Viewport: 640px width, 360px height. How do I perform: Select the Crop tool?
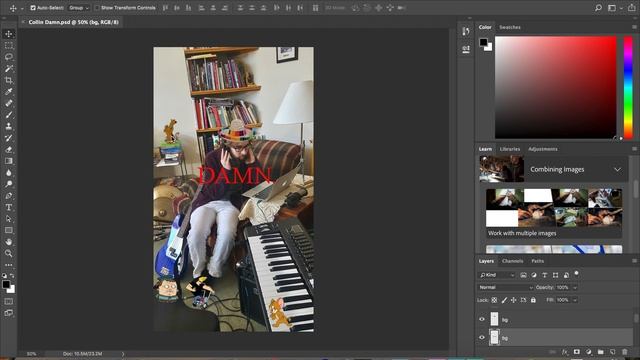[x=9, y=80]
